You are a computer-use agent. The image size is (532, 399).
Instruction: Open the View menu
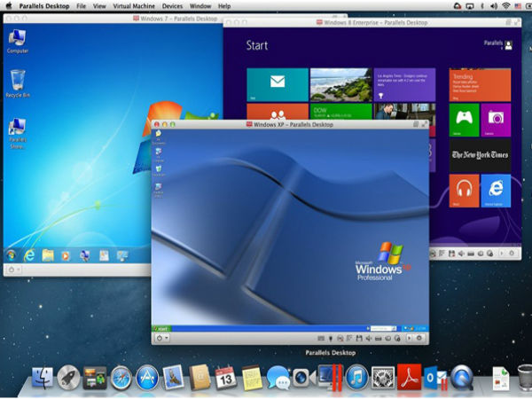(x=99, y=6)
